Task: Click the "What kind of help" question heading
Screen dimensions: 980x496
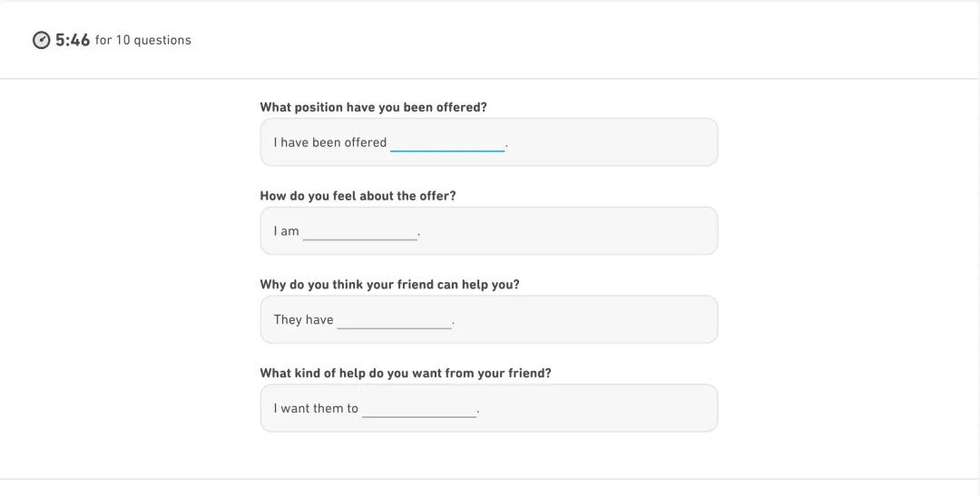Action: click(406, 374)
